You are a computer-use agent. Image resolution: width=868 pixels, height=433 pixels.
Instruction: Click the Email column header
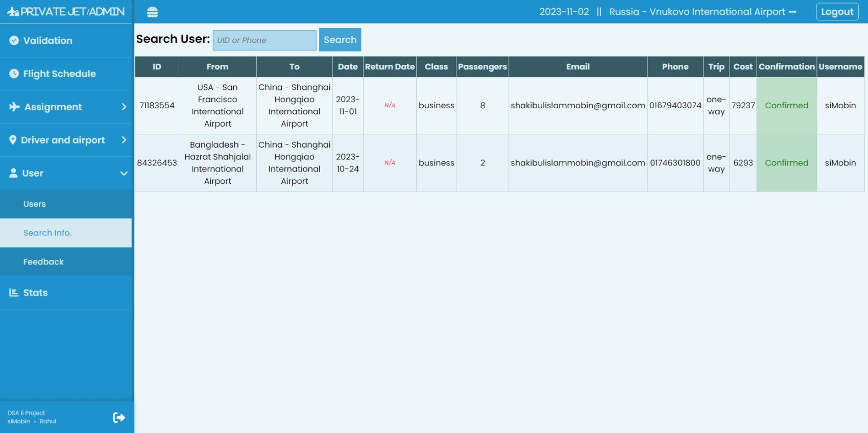pyautogui.click(x=578, y=67)
